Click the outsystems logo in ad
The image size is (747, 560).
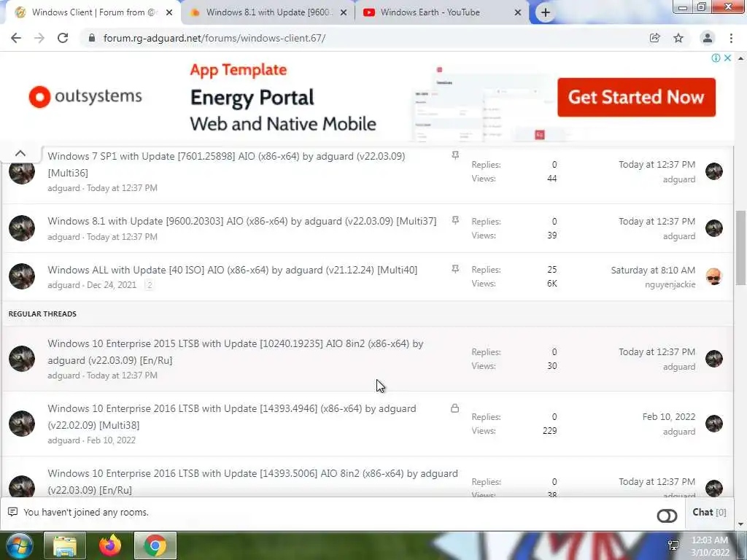tap(85, 97)
